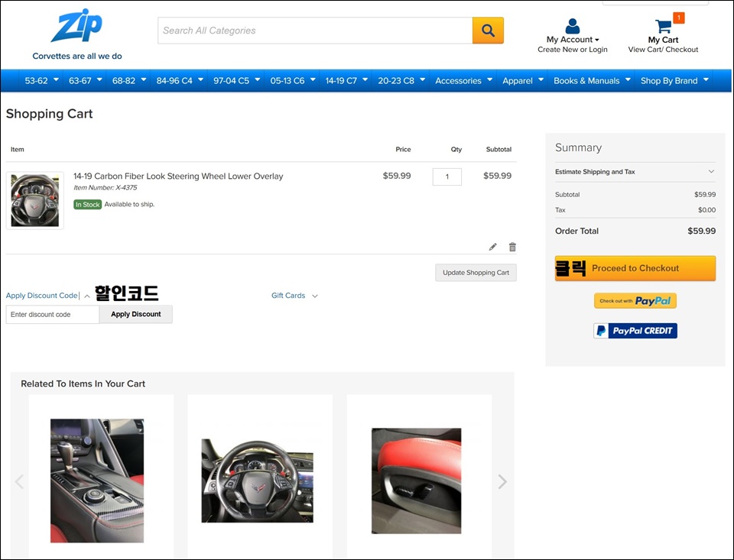Open the related red seat trim product image

[x=416, y=481]
